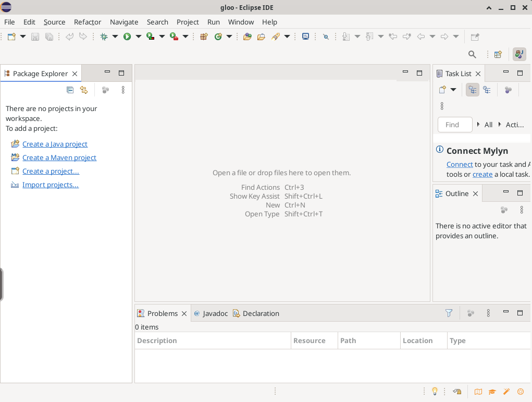Open the New Task dropdown arrow
This screenshot has height=402, width=532.
(x=453, y=90)
